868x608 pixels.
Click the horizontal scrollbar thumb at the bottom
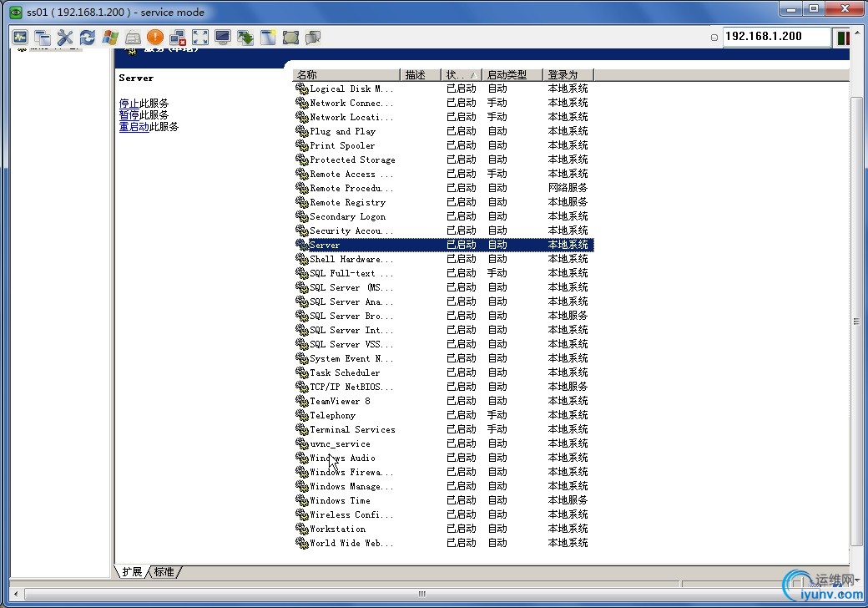[x=421, y=594]
